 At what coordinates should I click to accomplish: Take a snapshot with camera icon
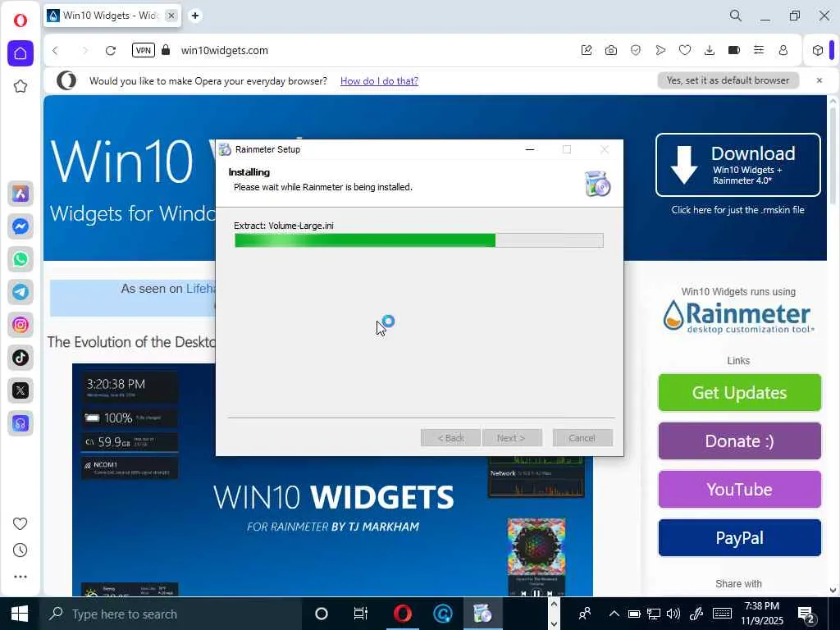pyautogui.click(x=610, y=50)
